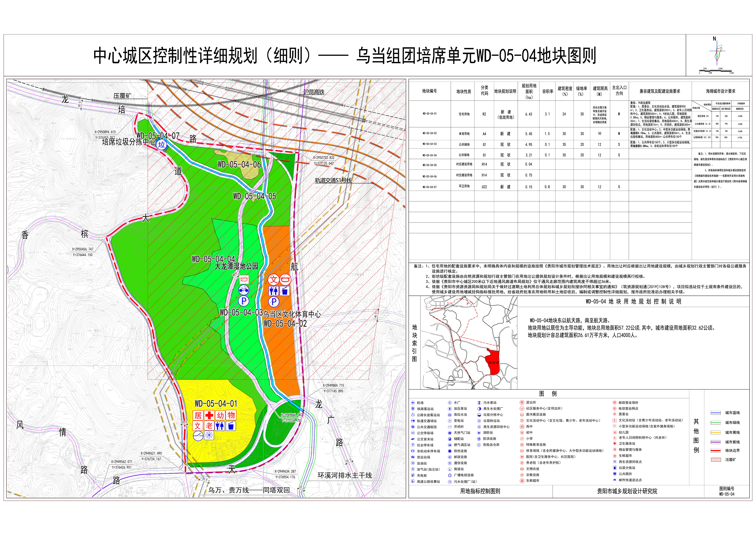The height and width of the screenshot is (535, 756).
Task: Click the 贵阳市城乡规划设计研究院 footer text
Action: (627, 491)
